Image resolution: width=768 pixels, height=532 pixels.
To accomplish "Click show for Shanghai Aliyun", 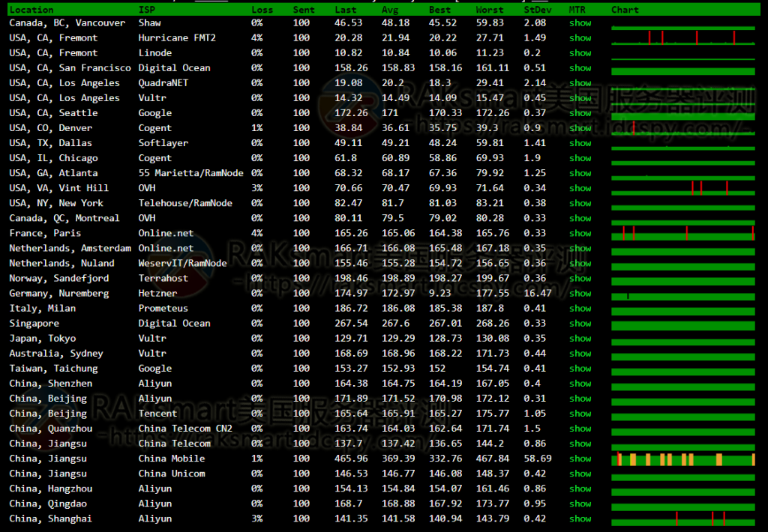I will (580, 519).
